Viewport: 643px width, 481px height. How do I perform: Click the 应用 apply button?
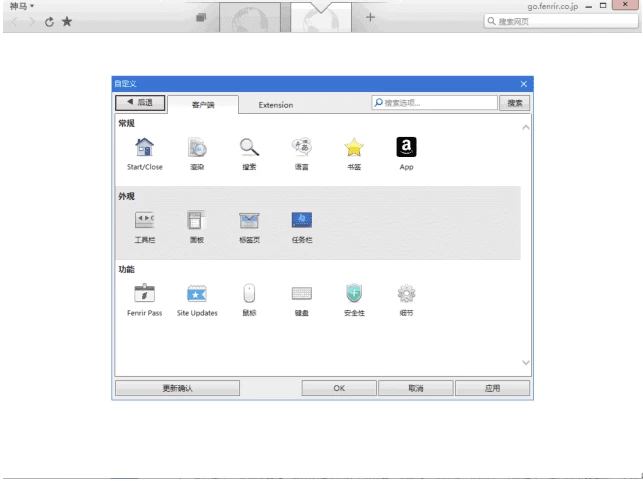click(x=493, y=388)
